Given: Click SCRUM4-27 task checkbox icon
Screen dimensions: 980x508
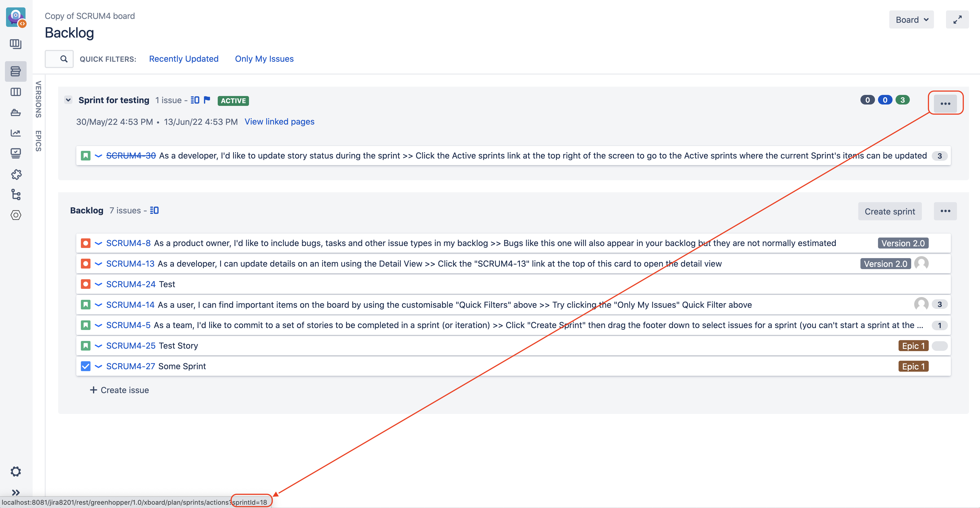Looking at the screenshot, I should (86, 366).
